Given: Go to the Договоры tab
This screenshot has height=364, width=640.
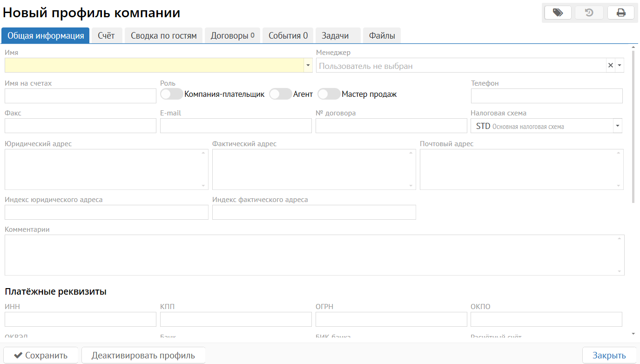Looking at the screenshot, I should tap(232, 36).
